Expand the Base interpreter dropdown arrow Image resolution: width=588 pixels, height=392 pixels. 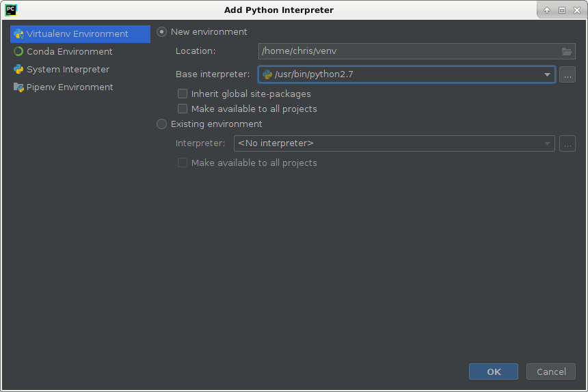click(x=547, y=74)
